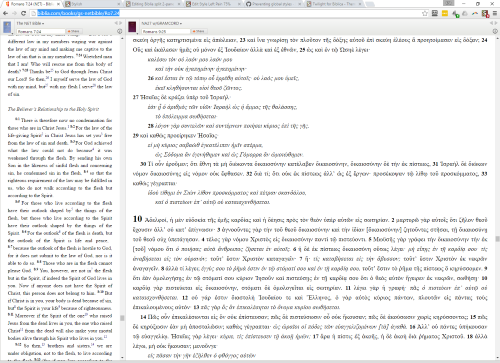Open the Chrome hamburger menu

tap(495, 13)
